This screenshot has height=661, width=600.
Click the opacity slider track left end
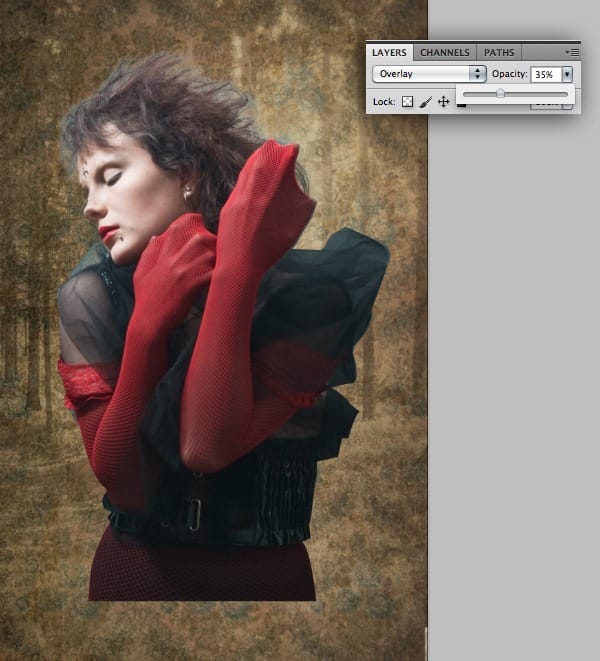click(465, 94)
